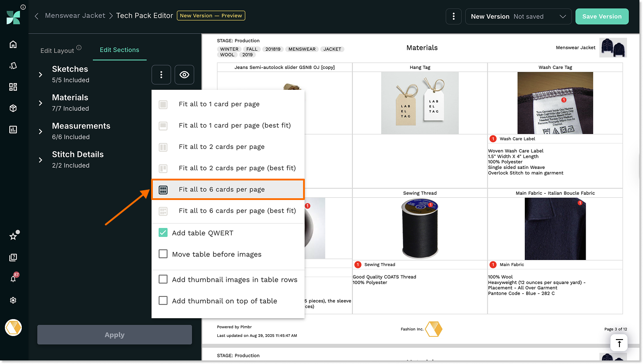This screenshot has width=643, height=364.
Task: Click the Save Version button
Action: [602, 16]
